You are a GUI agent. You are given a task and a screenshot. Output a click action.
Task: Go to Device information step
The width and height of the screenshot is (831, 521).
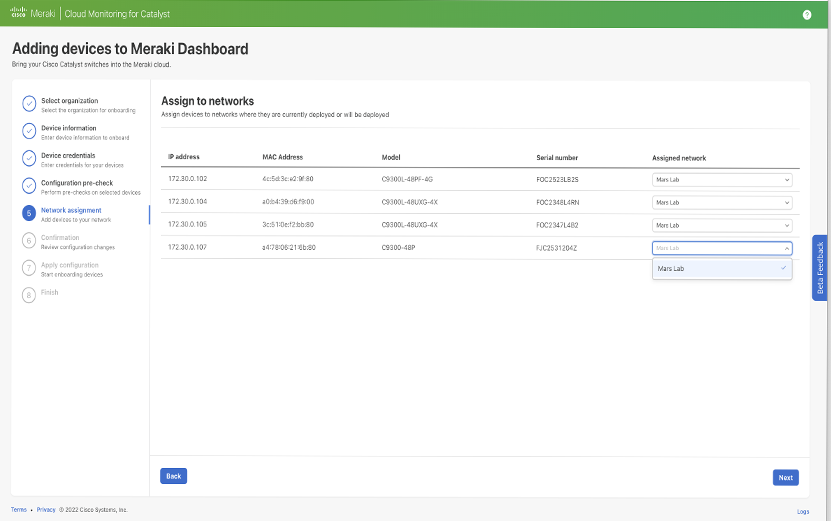[x=69, y=128]
